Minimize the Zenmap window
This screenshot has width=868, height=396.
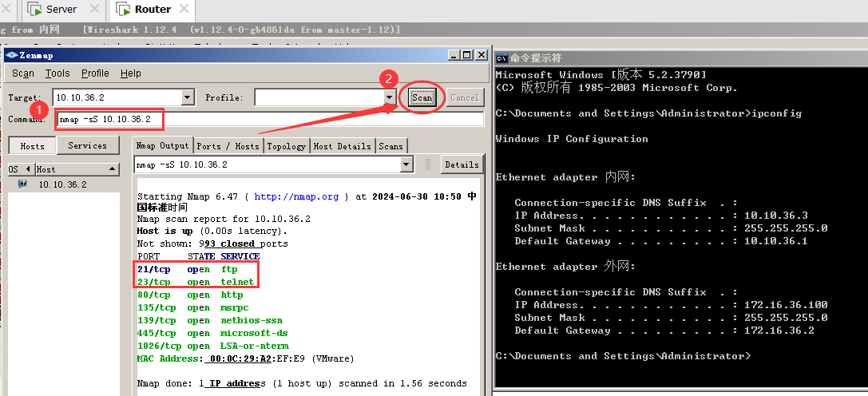tap(454, 55)
